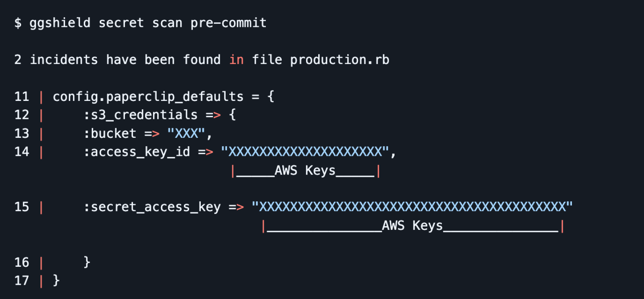Screen dimensions: 644x299
Task: Click line number 11
Action: click(x=21, y=97)
